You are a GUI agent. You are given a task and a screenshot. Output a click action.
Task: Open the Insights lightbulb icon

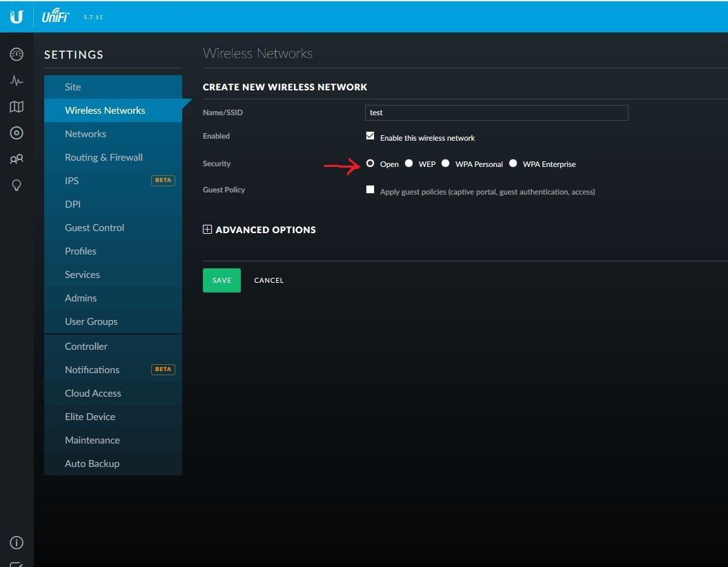17,186
